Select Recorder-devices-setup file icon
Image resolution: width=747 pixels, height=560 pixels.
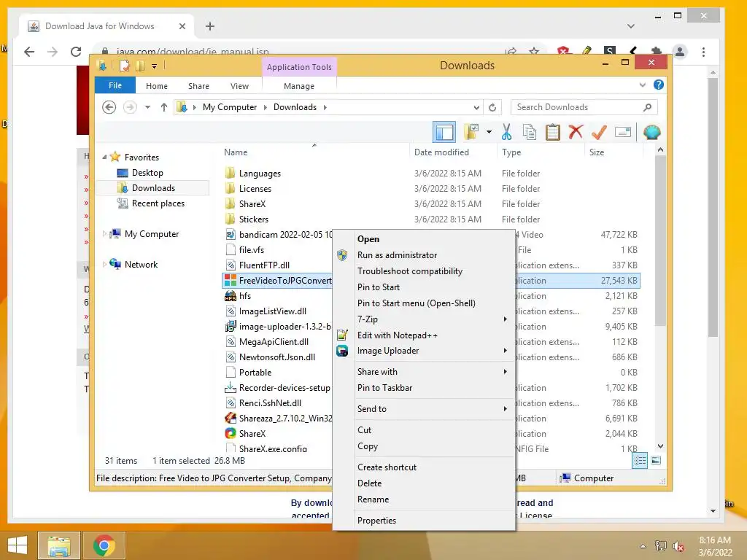click(230, 388)
